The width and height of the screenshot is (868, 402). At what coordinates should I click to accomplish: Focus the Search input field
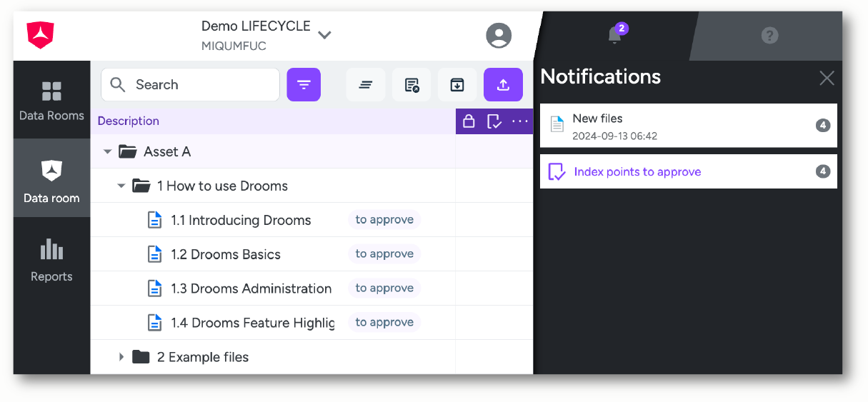(x=190, y=85)
